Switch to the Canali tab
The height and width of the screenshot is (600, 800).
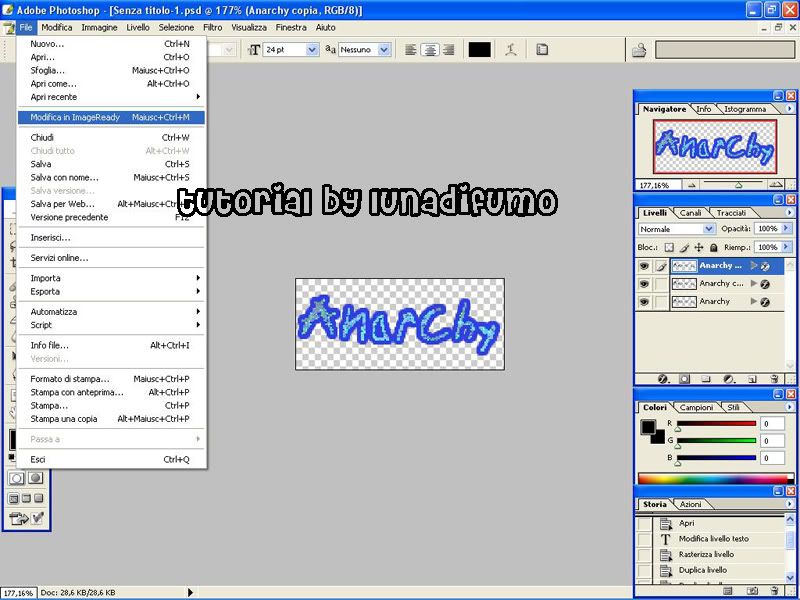[690, 213]
